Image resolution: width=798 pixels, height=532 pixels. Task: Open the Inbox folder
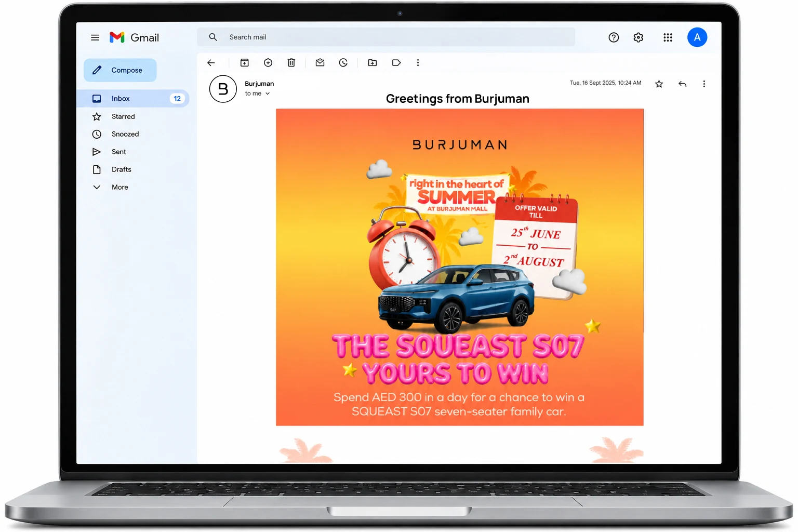[x=133, y=98]
